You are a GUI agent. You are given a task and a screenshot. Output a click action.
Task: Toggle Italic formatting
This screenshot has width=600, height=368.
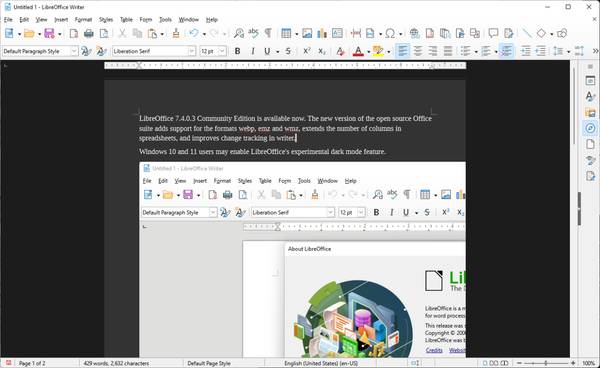253,51
